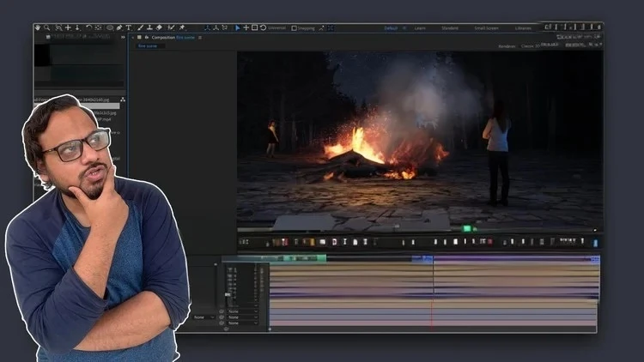Open the bottom None parent dropdown

click(241, 323)
